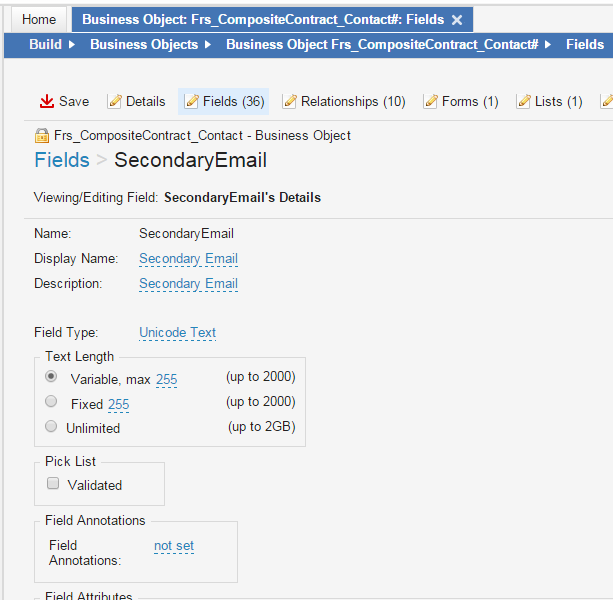This screenshot has height=600, width=613.
Task: Select the Variable, max text length option
Action: tap(51, 377)
